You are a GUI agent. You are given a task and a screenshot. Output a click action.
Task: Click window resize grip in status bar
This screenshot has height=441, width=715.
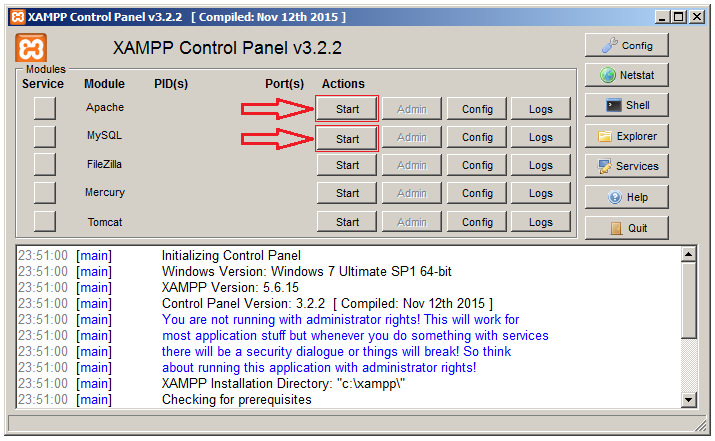[x=699, y=425]
